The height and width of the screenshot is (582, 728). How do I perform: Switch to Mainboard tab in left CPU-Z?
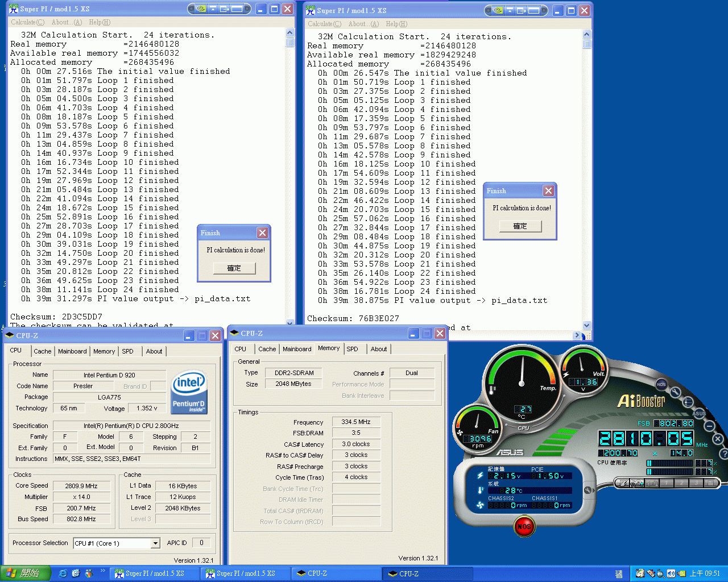click(72, 351)
